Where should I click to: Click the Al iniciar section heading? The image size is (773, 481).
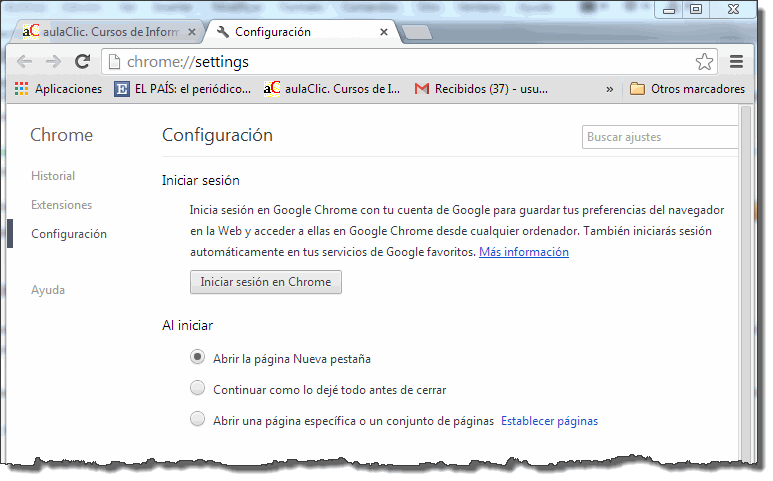click(x=187, y=325)
